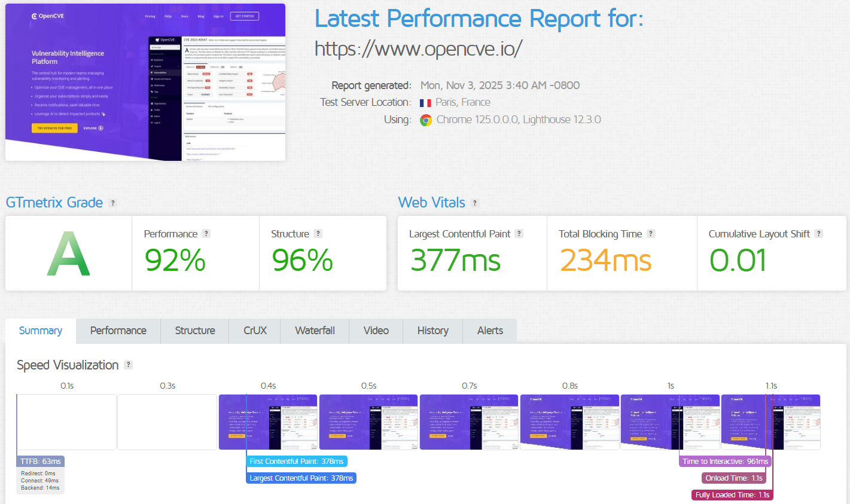The height and width of the screenshot is (504, 850).
Task: Click the Backend: 14ms timing detail
Action: click(40, 488)
